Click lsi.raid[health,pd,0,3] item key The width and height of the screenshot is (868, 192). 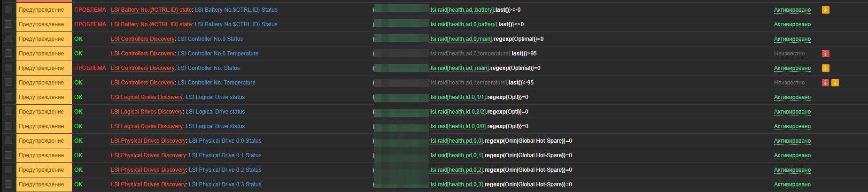tap(457, 184)
